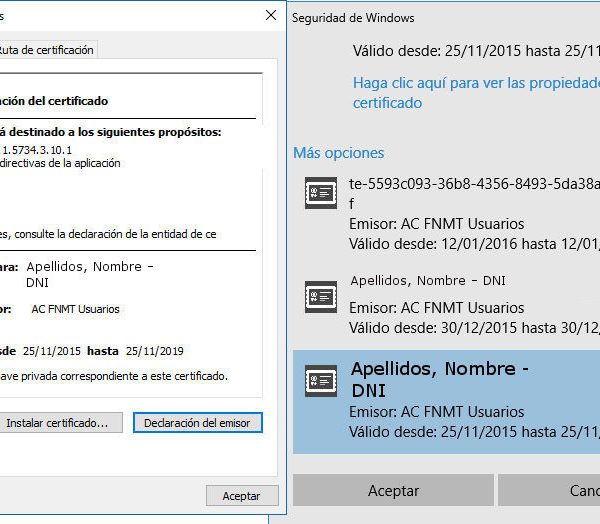Click the certificate icon beside te-5593c093 entry
The width and height of the screenshot is (600, 524).
(x=320, y=193)
